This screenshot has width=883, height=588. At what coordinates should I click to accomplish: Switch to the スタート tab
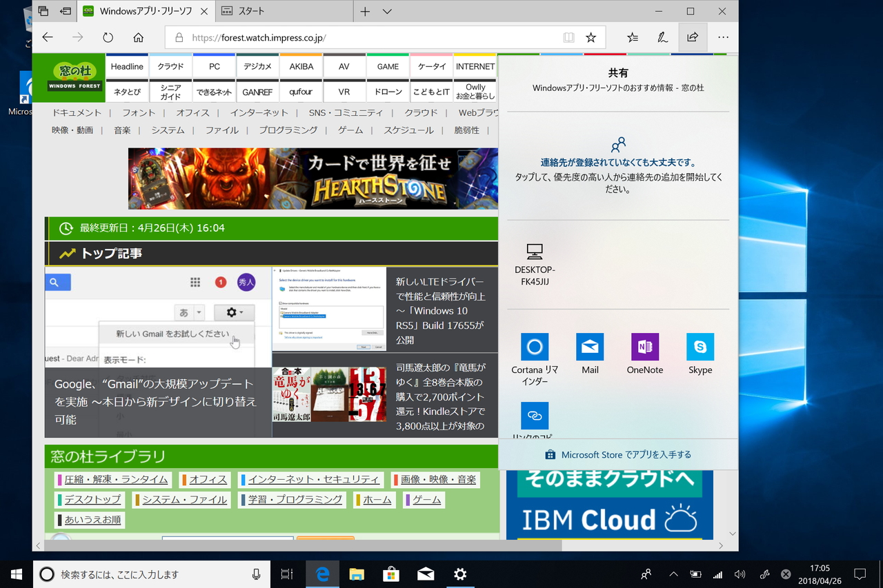tap(284, 12)
